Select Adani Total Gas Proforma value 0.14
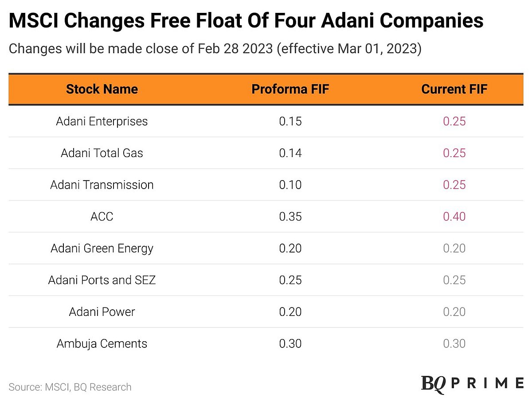The height and width of the screenshot is (406, 532). point(290,153)
